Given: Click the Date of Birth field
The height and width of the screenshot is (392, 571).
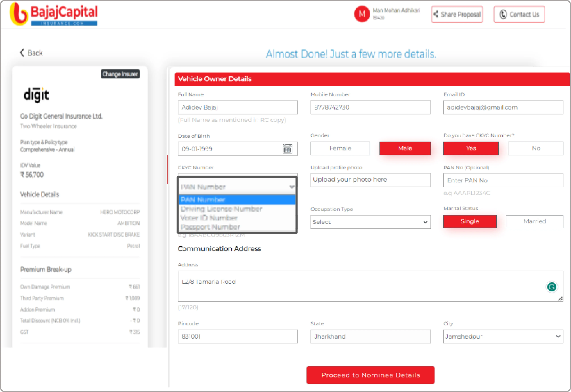Looking at the screenshot, I should click(x=238, y=149).
